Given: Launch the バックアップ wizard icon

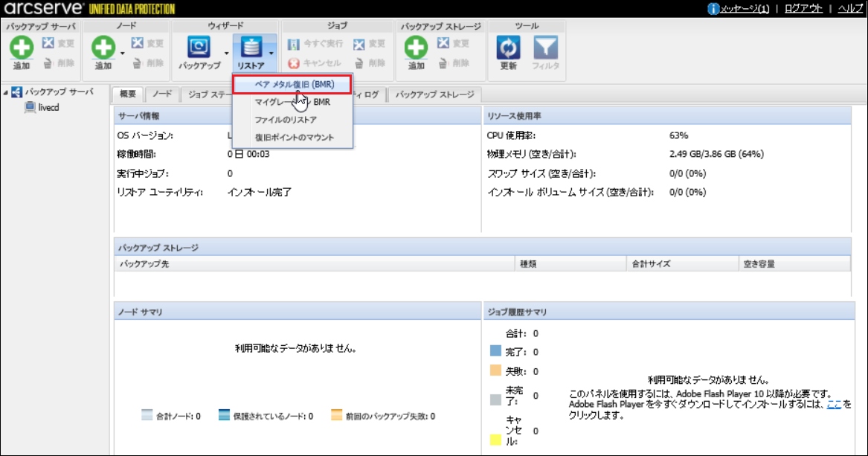Looking at the screenshot, I should pyautogui.click(x=199, y=47).
